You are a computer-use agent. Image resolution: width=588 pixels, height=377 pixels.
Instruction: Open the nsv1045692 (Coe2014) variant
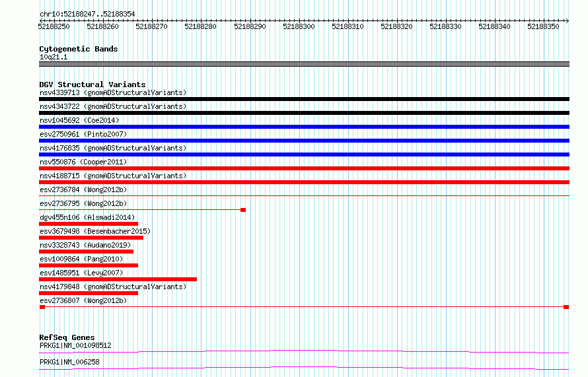[79, 120]
